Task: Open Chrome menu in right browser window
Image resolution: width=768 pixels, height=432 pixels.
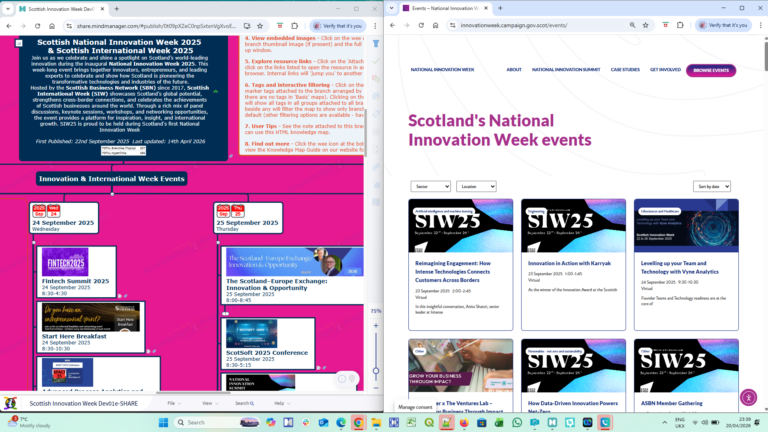Action: 760,25
